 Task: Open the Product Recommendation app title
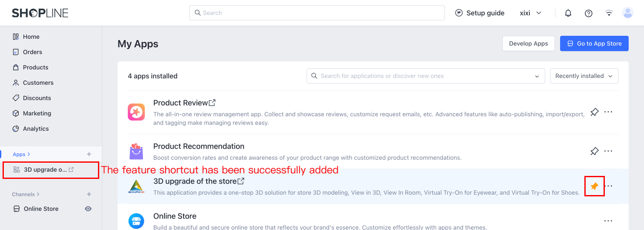pos(199,146)
